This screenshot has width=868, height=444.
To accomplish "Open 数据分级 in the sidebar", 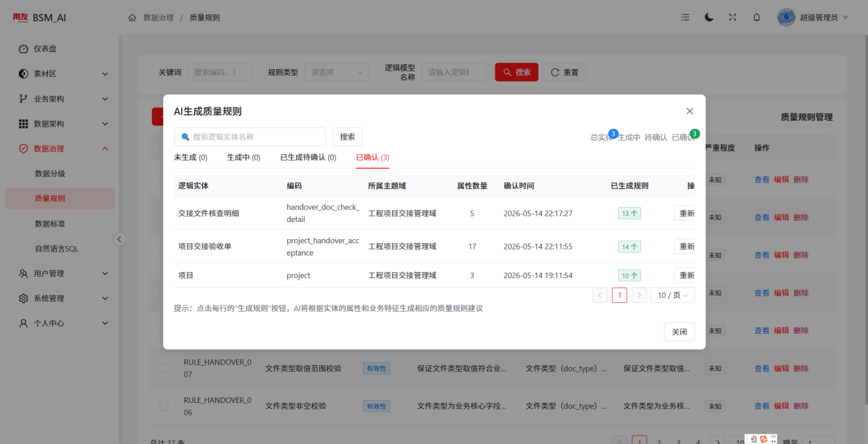I will tap(50, 173).
